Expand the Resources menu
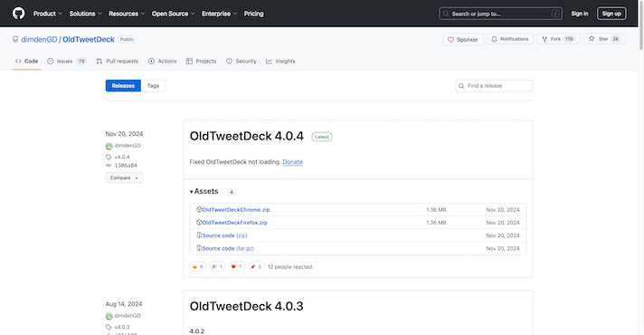Screen dimensions: 644x335 127,14
